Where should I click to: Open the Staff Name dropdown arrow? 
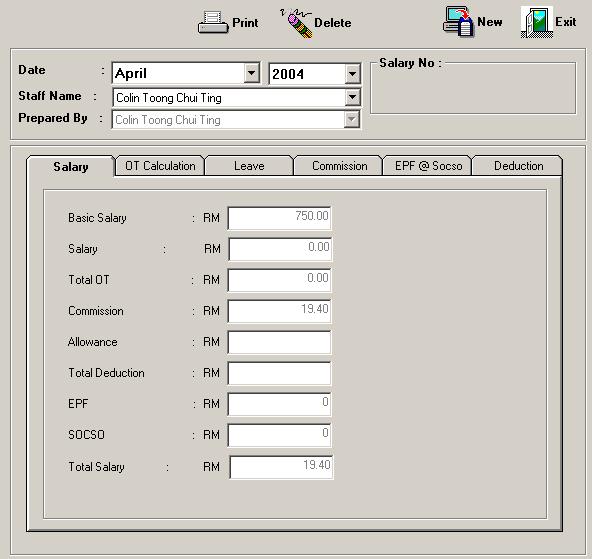pos(352,97)
